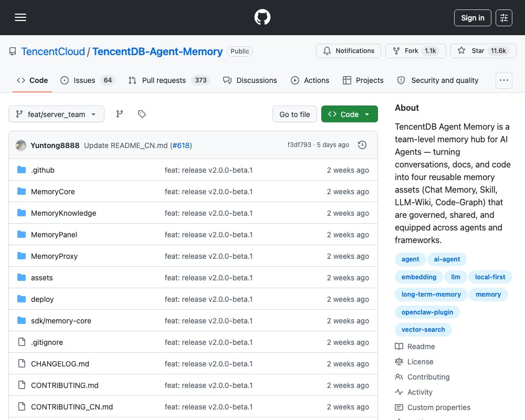Select the embedding topic tag

click(x=419, y=277)
